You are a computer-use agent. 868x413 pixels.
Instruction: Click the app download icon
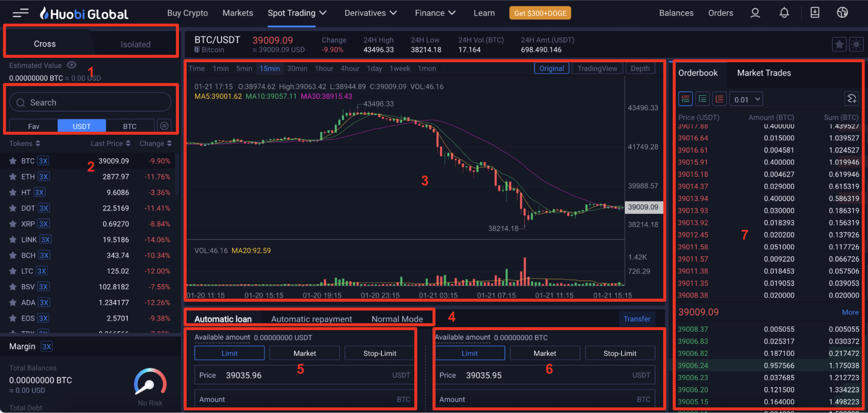pos(814,13)
